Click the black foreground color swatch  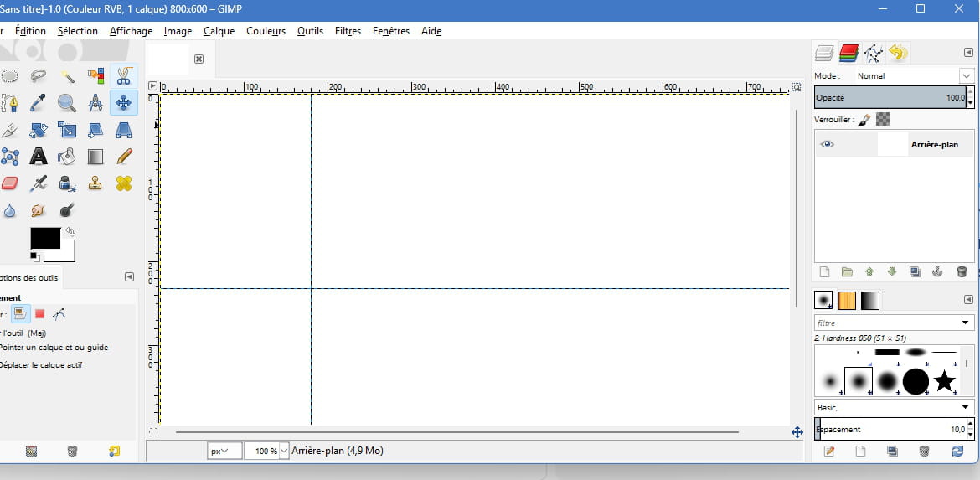coord(45,238)
